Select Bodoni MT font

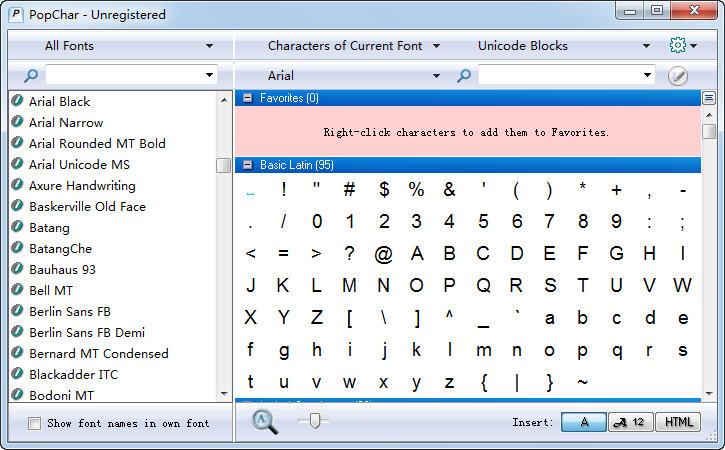coord(61,395)
